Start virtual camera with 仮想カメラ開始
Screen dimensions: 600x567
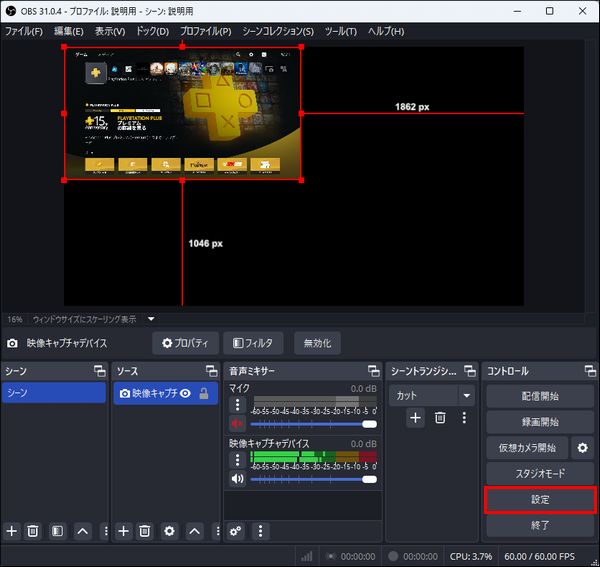point(527,448)
